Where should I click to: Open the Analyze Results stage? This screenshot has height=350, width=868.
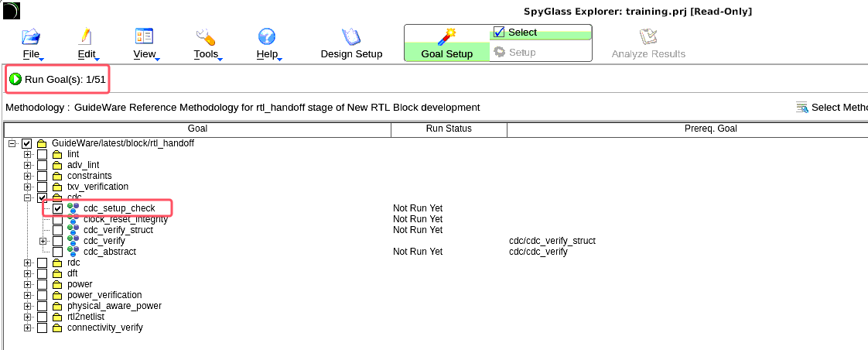point(648,43)
